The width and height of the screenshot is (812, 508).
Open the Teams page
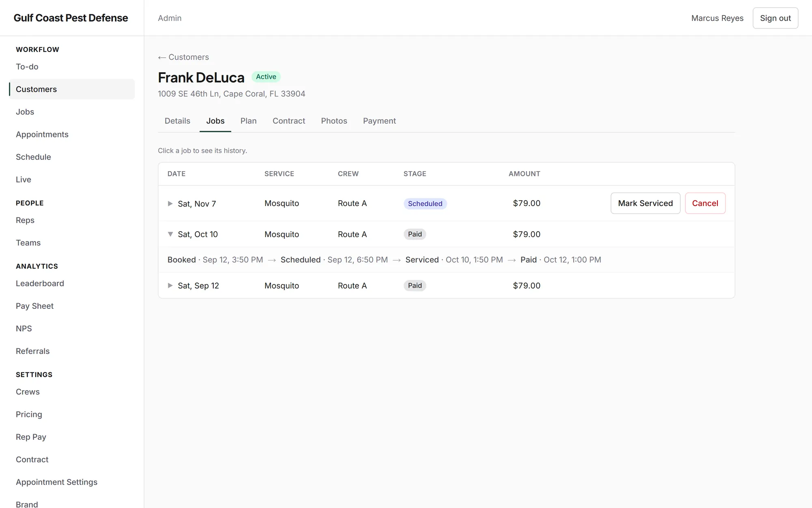coord(72,243)
